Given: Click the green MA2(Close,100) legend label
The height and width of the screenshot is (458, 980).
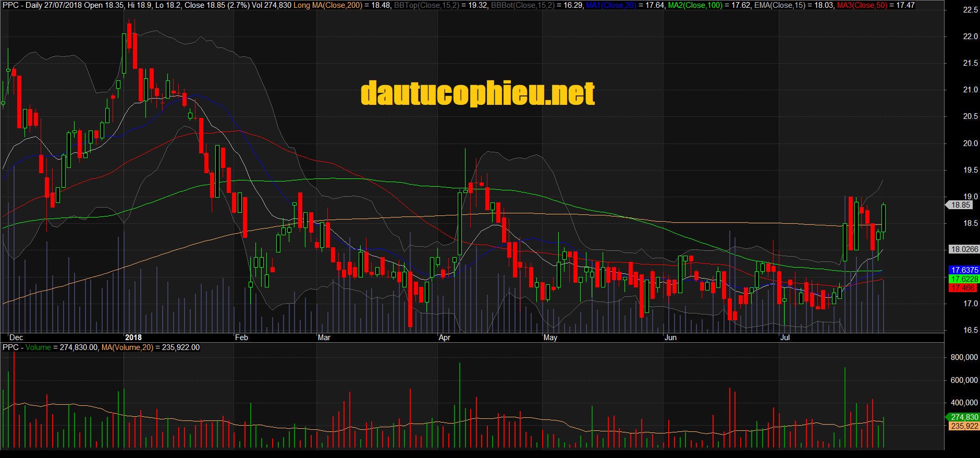Looking at the screenshot, I should click(x=695, y=5).
